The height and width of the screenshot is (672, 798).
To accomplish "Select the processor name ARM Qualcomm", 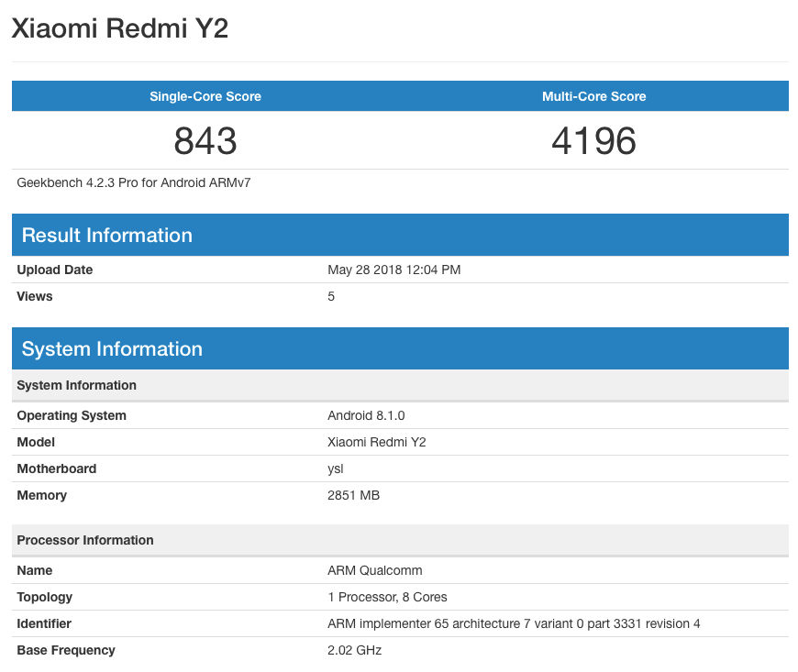I will pyautogui.click(x=375, y=570).
